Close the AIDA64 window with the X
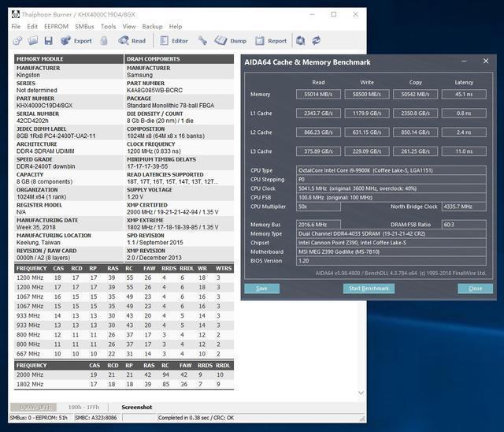Image resolution: width=504 pixels, height=432 pixels. pos(486,61)
